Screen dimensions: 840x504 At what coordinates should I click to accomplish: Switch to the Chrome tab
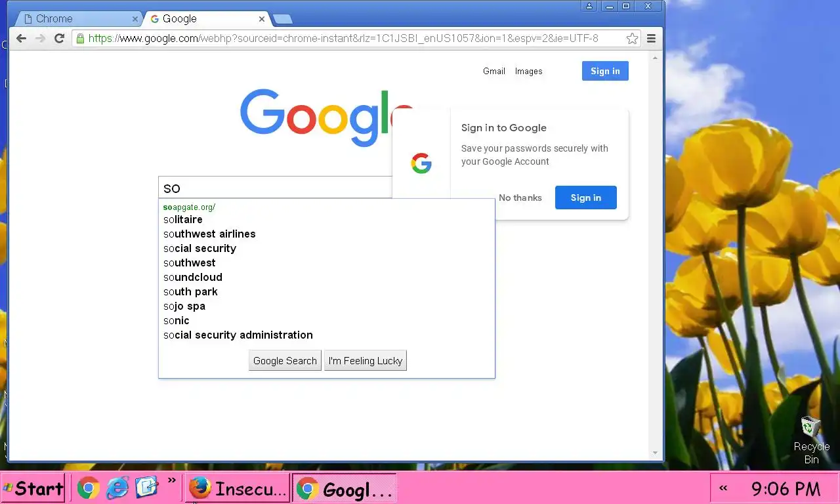77,19
